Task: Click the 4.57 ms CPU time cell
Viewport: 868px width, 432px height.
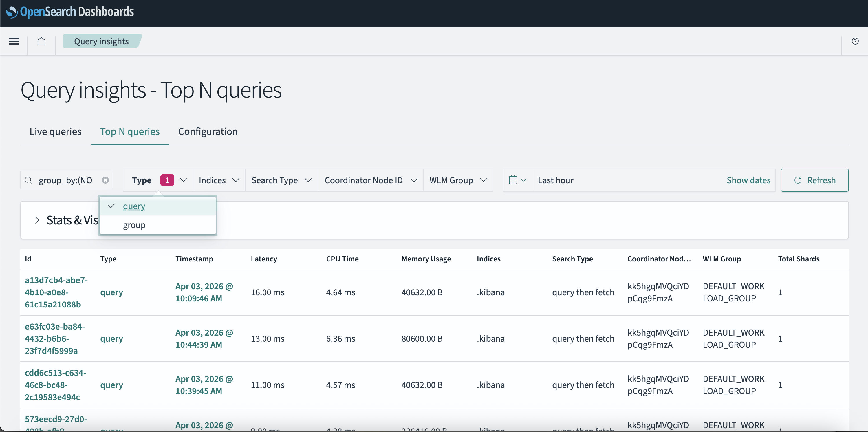Action: pos(340,385)
